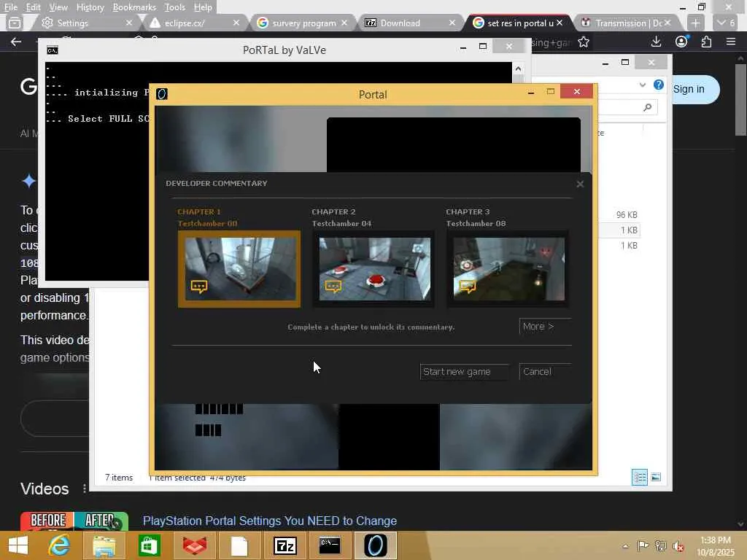Click commentary bubble icon on Chapter 3 thumbnail

tap(468, 286)
